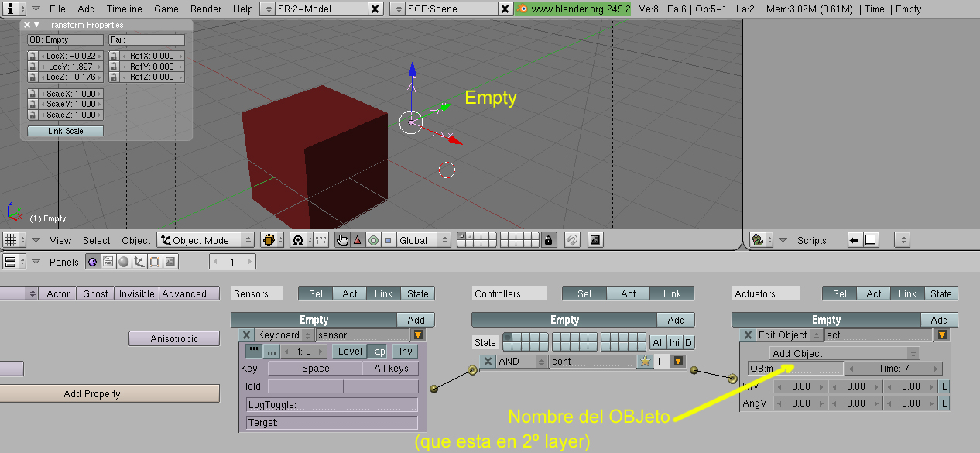Click the render this window image icon

point(595,240)
